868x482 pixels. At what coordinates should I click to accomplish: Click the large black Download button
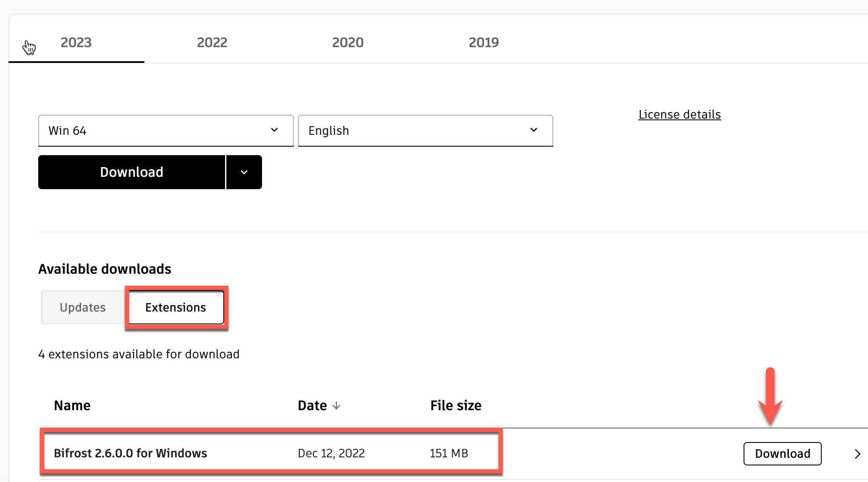[x=132, y=172]
